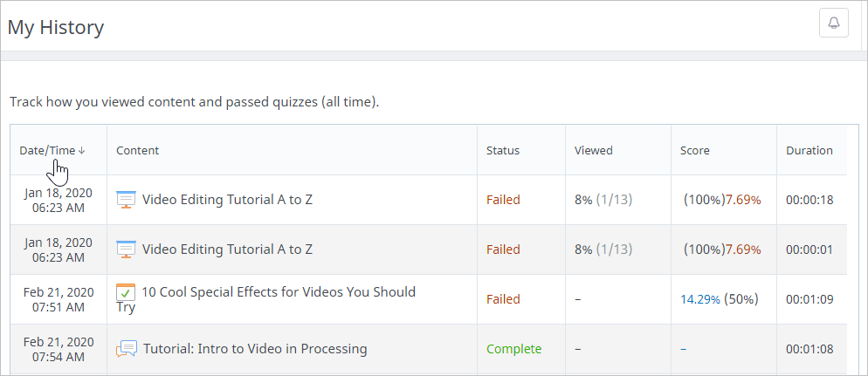The height and width of the screenshot is (376, 868).
Task: Open first Video Editing Tutorial A to Z link
Action: pyautogui.click(x=227, y=200)
